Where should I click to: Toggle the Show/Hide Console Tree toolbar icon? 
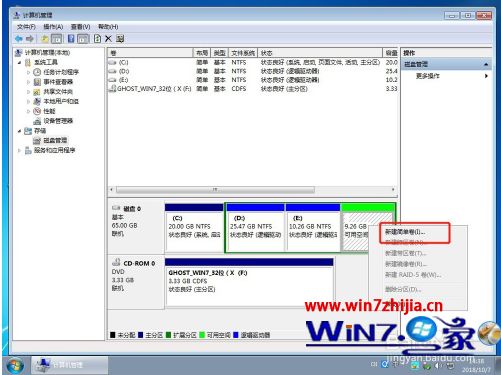56,39
